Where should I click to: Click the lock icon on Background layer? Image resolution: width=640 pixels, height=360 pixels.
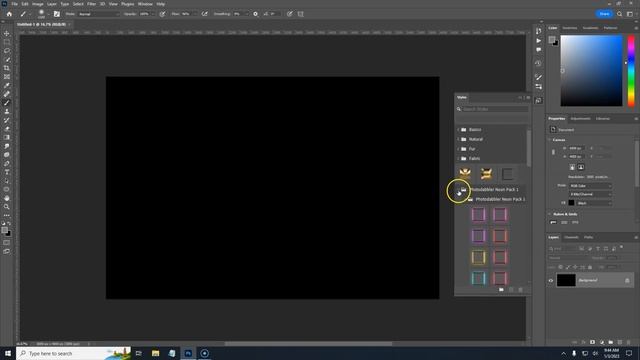coord(627,280)
